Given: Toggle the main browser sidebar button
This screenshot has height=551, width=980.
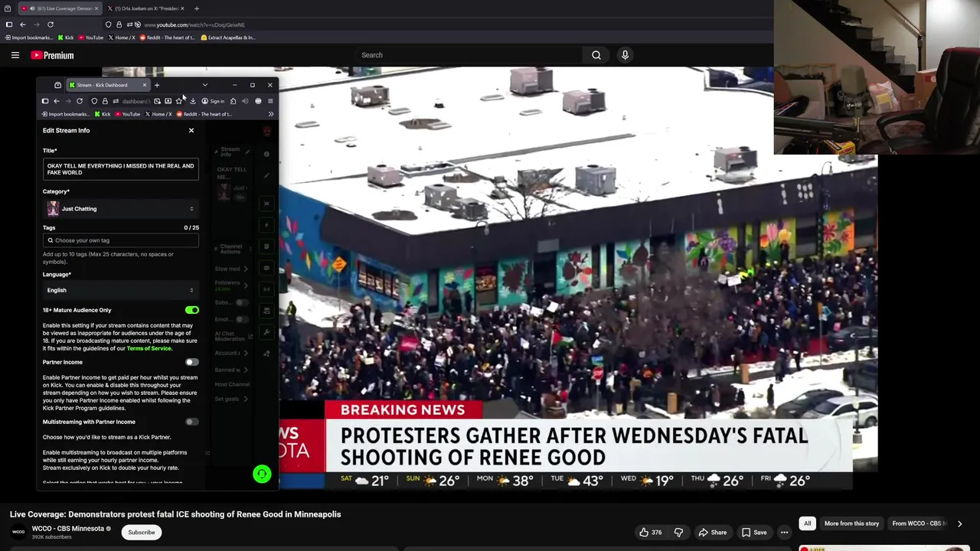Looking at the screenshot, I should click(8, 24).
